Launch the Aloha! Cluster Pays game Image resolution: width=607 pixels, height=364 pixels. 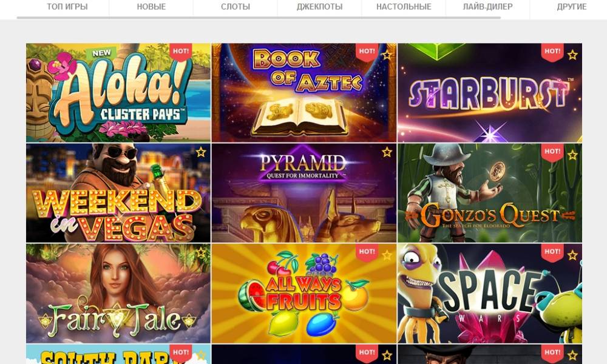pos(118,93)
